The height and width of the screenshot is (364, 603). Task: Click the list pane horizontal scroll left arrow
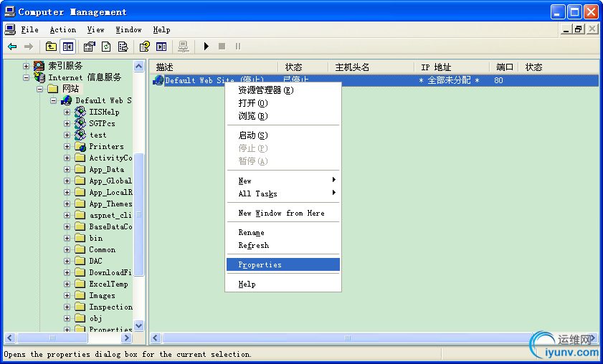(156, 338)
